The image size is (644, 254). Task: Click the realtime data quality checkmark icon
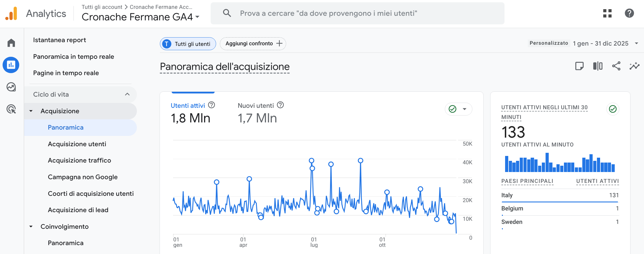click(613, 109)
